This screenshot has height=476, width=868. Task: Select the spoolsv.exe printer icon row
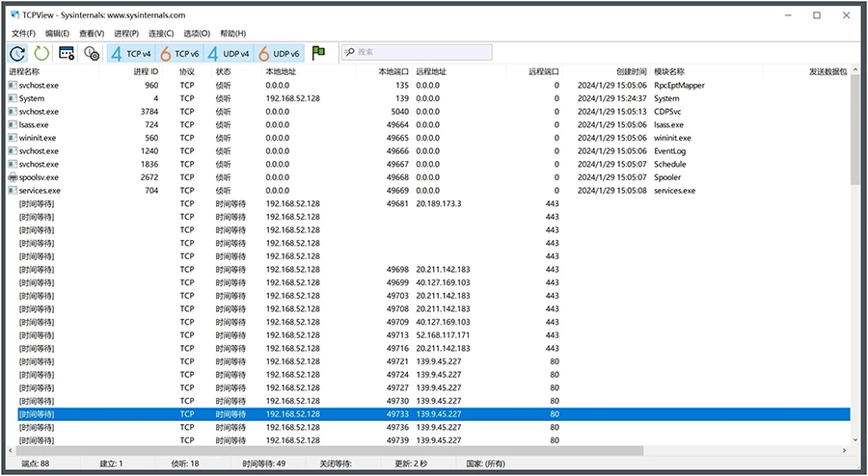pyautogui.click(x=39, y=177)
